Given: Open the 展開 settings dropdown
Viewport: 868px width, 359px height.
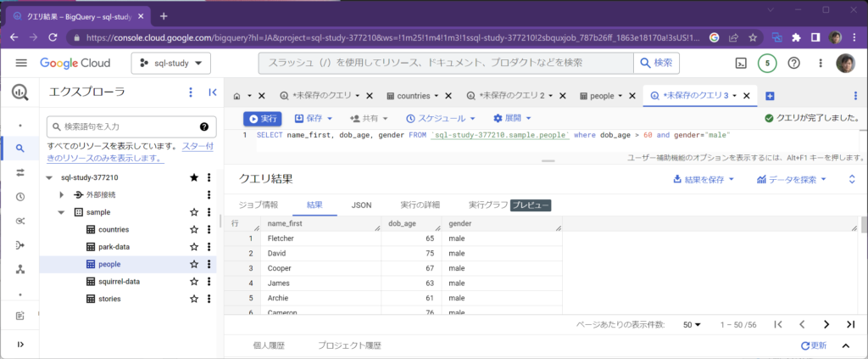Looking at the screenshot, I should coord(512,119).
